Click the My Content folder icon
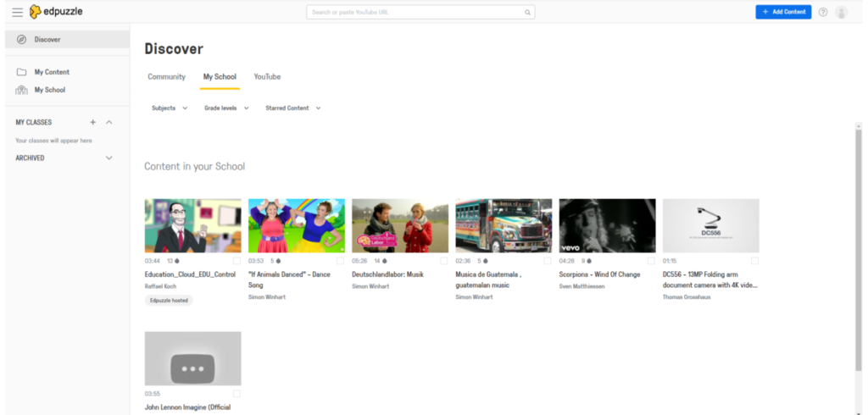868x415 pixels. [21, 72]
